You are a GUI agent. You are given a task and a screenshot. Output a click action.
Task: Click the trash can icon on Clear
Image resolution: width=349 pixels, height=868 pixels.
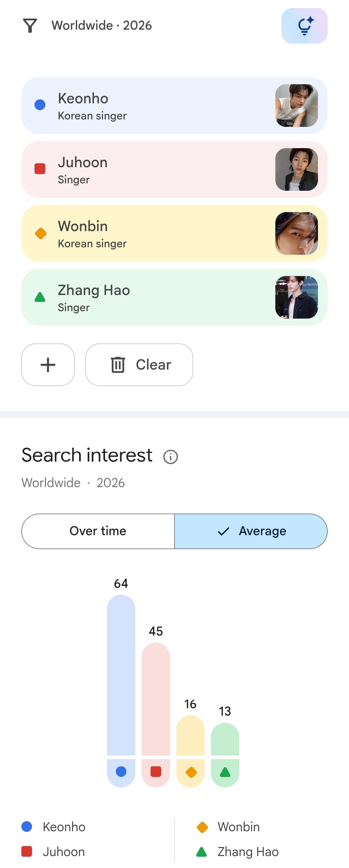[x=118, y=364]
